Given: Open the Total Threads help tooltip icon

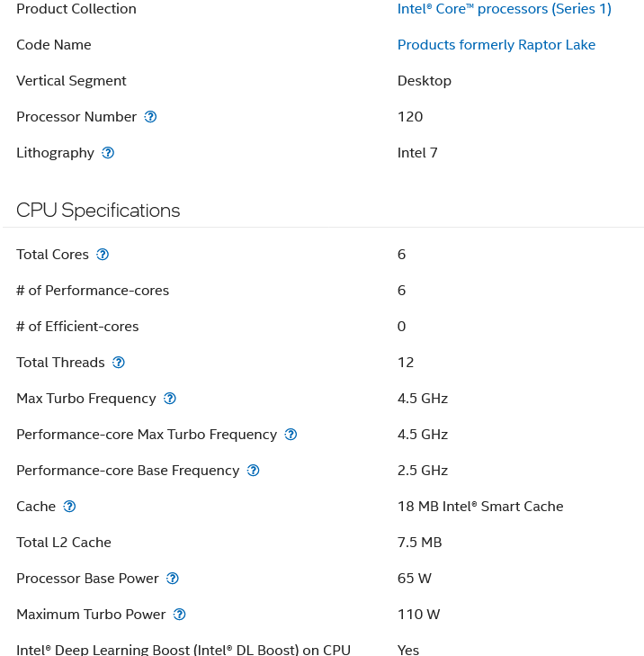Looking at the screenshot, I should coord(119,363).
